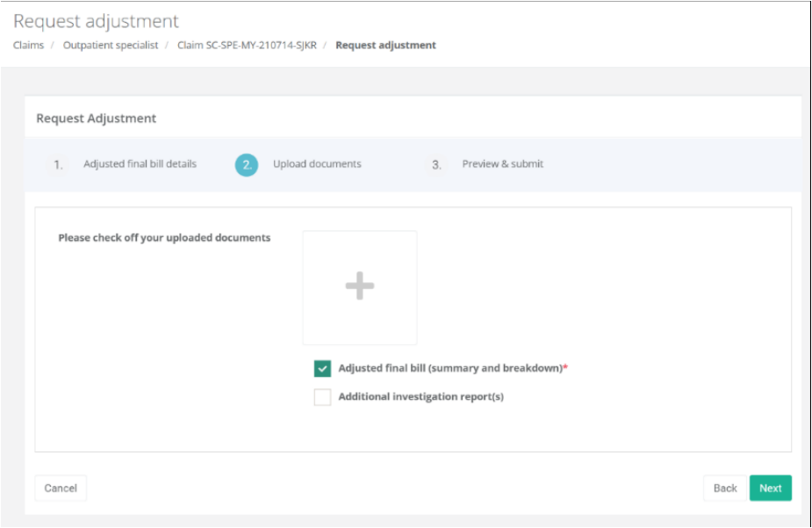Jump to the 'Preview & submit' step

[x=502, y=164]
